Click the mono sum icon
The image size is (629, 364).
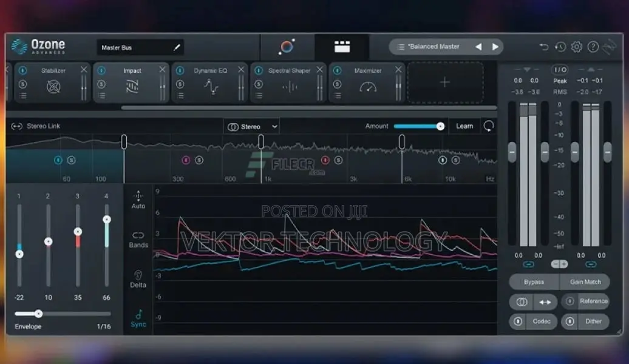522,302
